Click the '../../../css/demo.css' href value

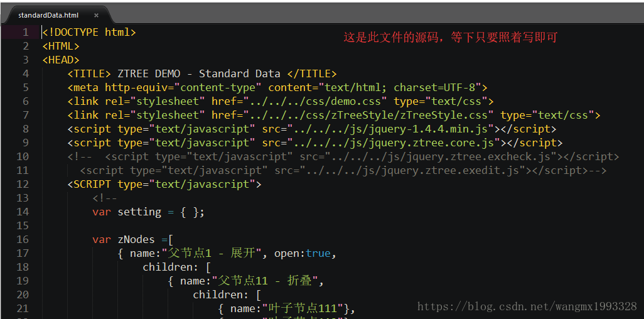click(315, 102)
